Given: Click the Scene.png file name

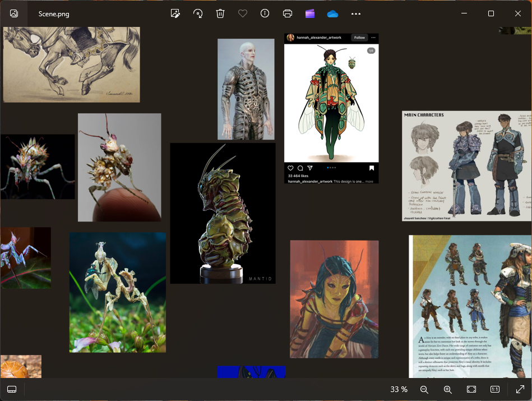Looking at the screenshot, I should (x=54, y=14).
